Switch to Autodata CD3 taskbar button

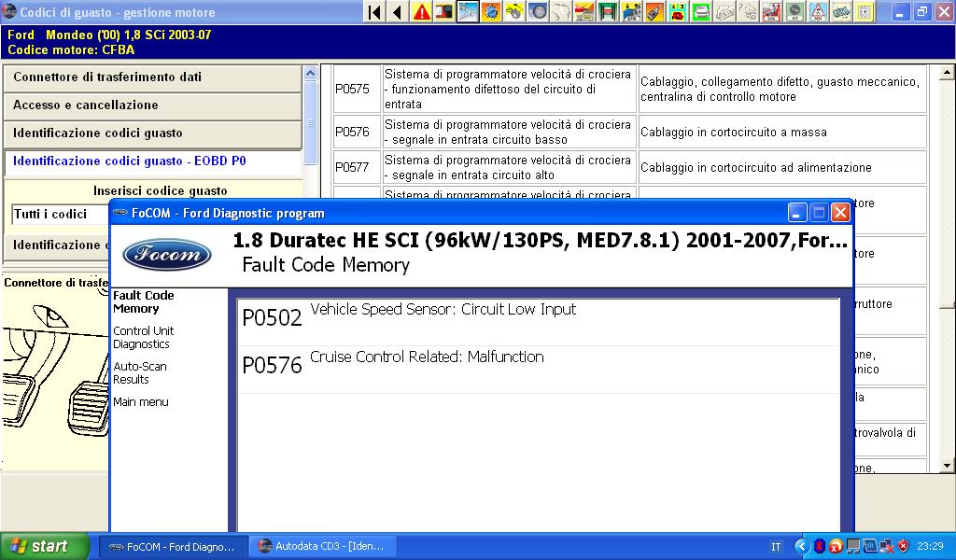(323, 547)
